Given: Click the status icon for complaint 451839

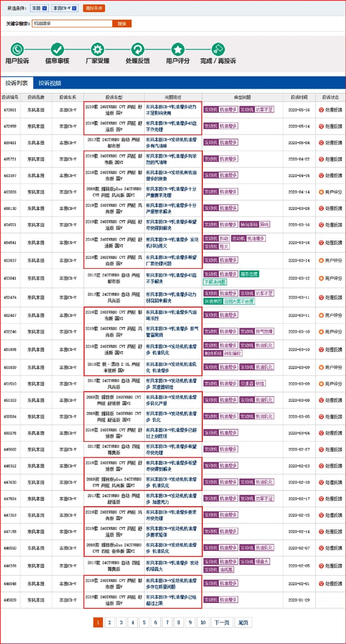Looking at the screenshot, I should [321, 367].
